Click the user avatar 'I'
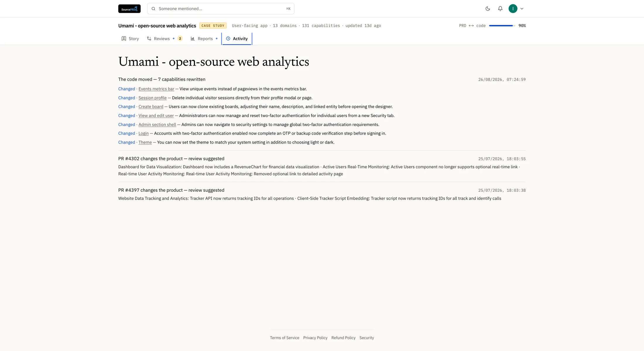The image size is (644, 351). click(x=513, y=9)
